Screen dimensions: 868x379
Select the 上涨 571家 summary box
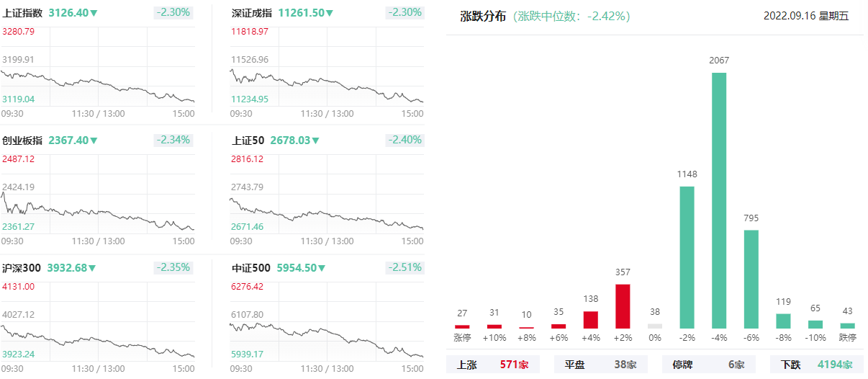click(x=492, y=365)
